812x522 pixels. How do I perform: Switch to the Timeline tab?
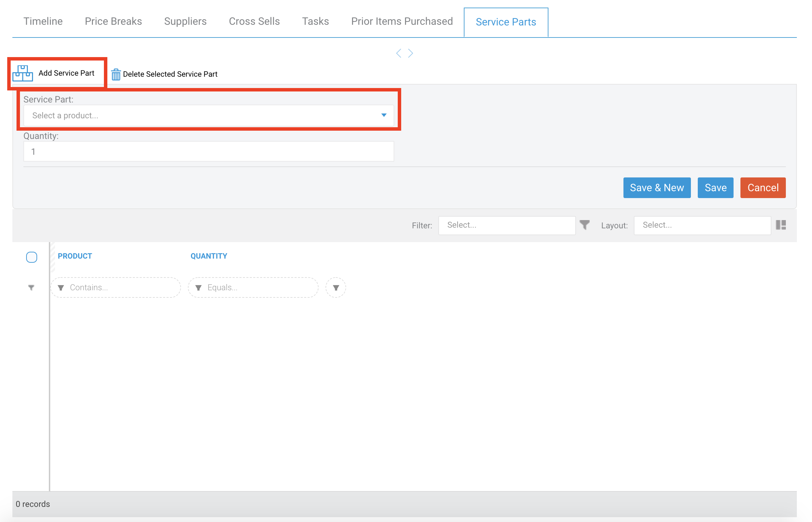pyautogui.click(x=43, y=21)
